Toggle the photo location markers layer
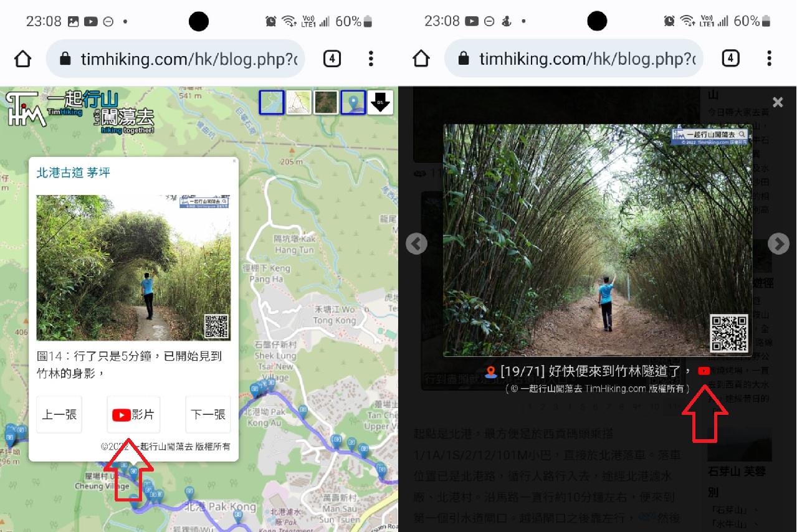Viewport: 797px width, 532px height. tap(353, 102)
